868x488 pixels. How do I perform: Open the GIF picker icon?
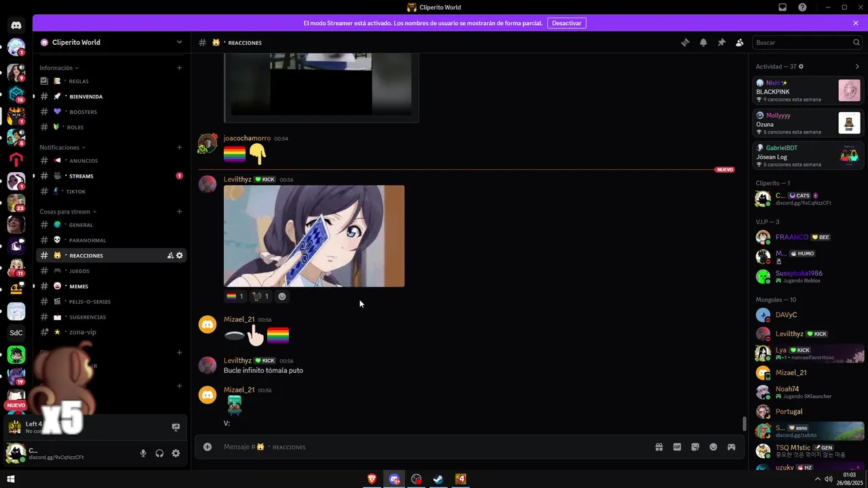click(x=677, y=447)
